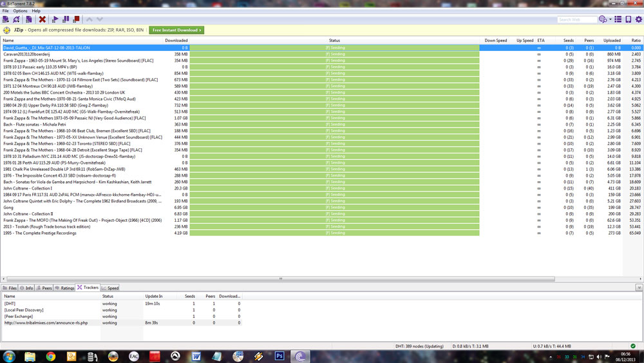Viewport: 644px width, 363px height.
Task: Click the Add Torrent toolbar icon
Action: tap(6, 19)
